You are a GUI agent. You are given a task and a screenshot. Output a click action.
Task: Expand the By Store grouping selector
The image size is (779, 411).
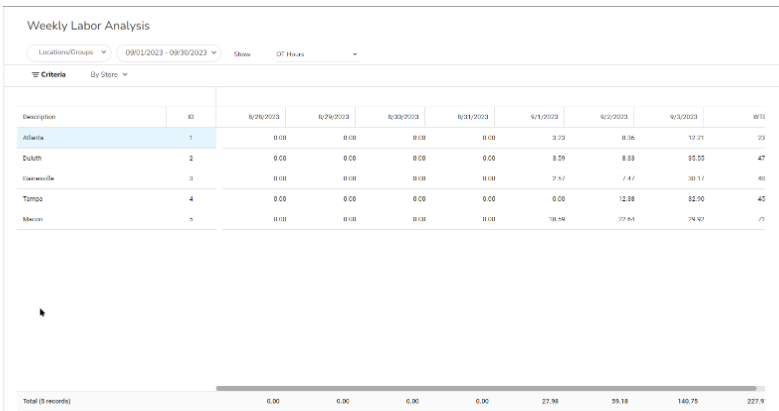click(x=109, y=75)
